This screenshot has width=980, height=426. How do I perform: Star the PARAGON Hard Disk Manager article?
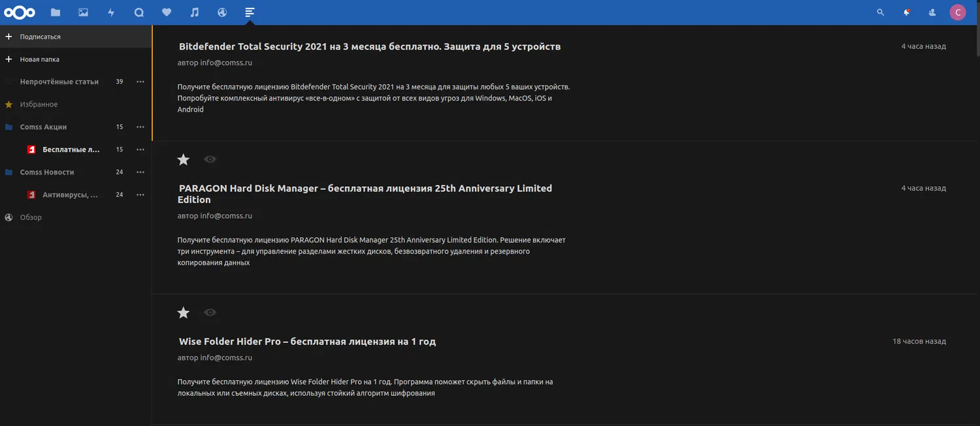click(x=184, y=159)
